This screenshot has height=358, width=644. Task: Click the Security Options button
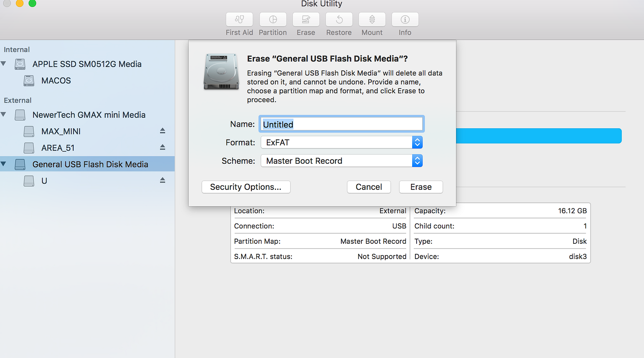pyautogui.click(x=246, y=187)
